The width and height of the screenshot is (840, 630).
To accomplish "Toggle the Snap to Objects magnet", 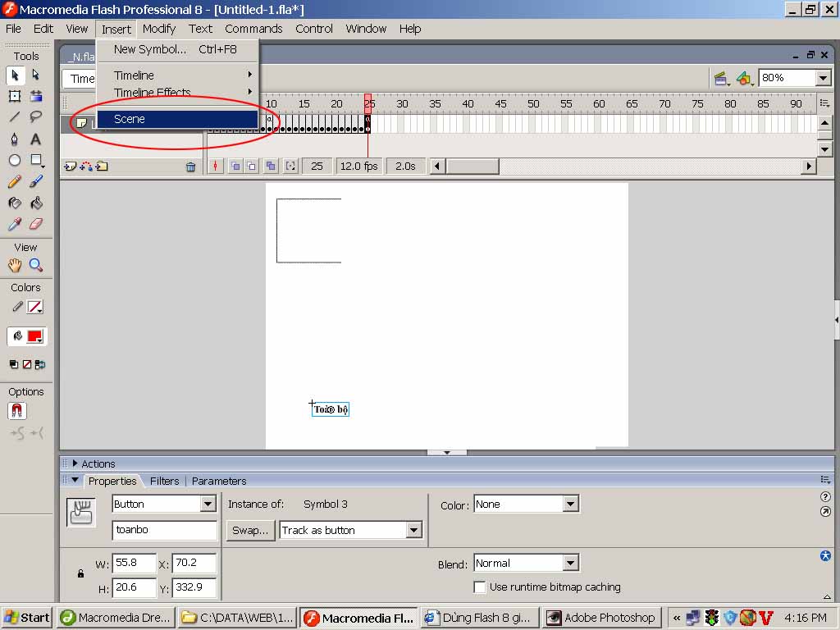I will (x=17, y=411).
